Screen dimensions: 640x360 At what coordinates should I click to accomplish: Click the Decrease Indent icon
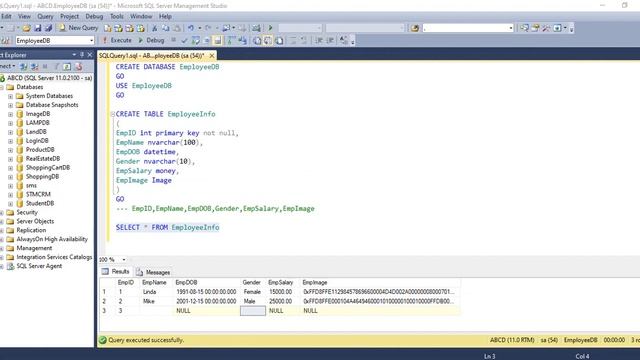click(x=319, y=40)
